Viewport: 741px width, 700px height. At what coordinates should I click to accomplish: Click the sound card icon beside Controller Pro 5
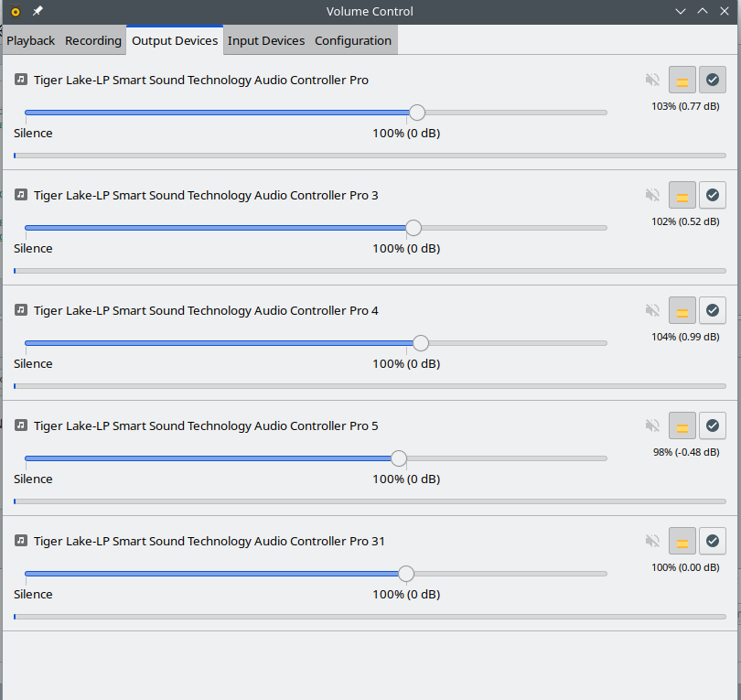click(21, 425)
